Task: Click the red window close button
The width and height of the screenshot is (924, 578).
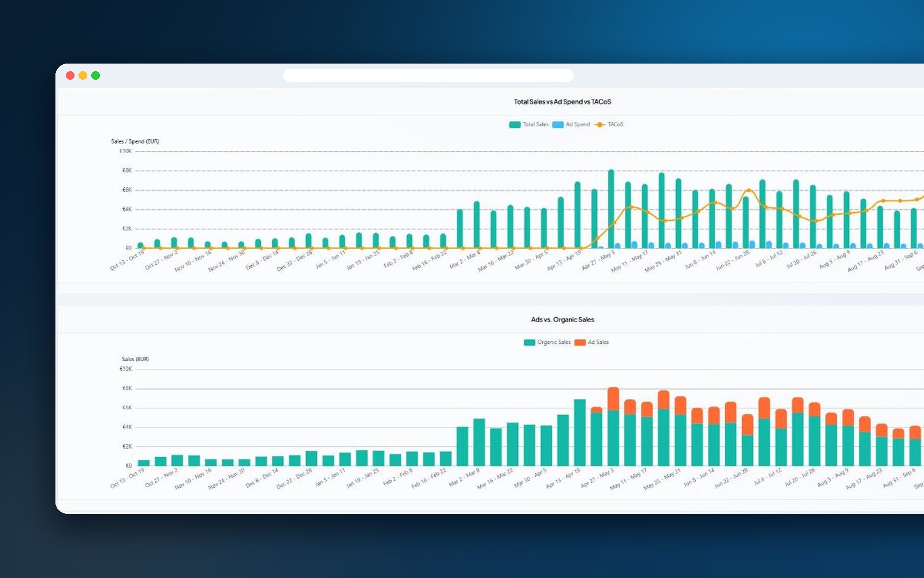Action: click(x=70, y=75)
